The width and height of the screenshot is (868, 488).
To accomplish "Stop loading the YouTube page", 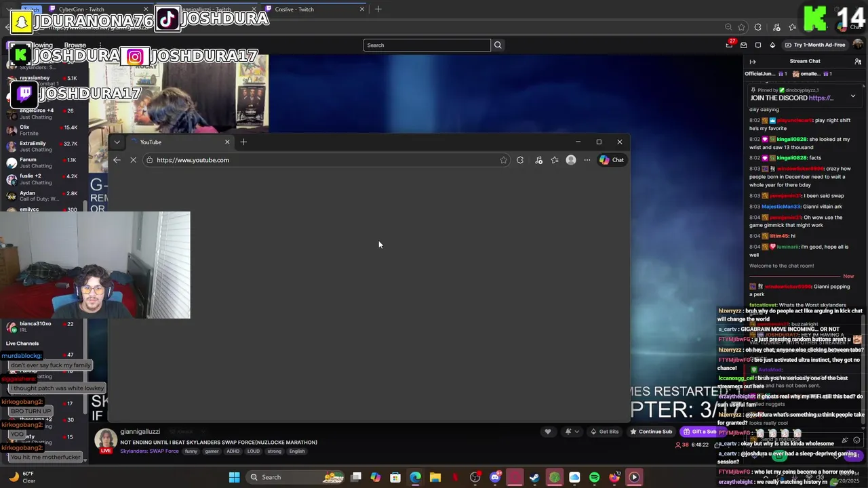I will tap(133, 160).
